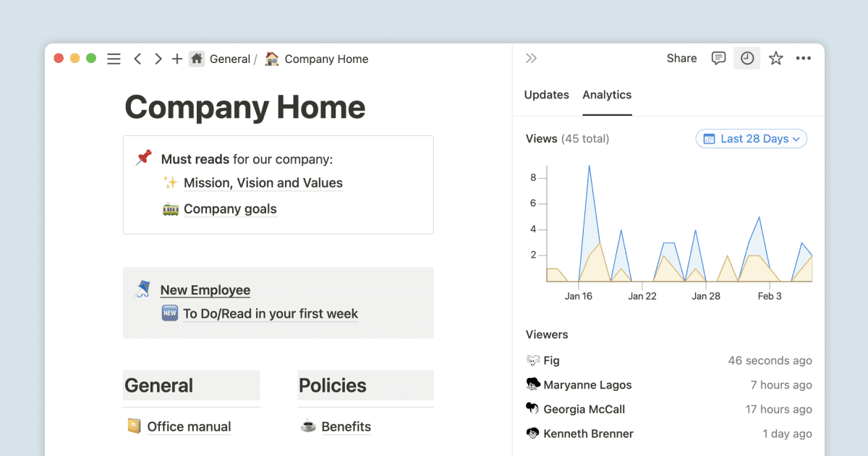Favorite the page using the star toggle

775,58
